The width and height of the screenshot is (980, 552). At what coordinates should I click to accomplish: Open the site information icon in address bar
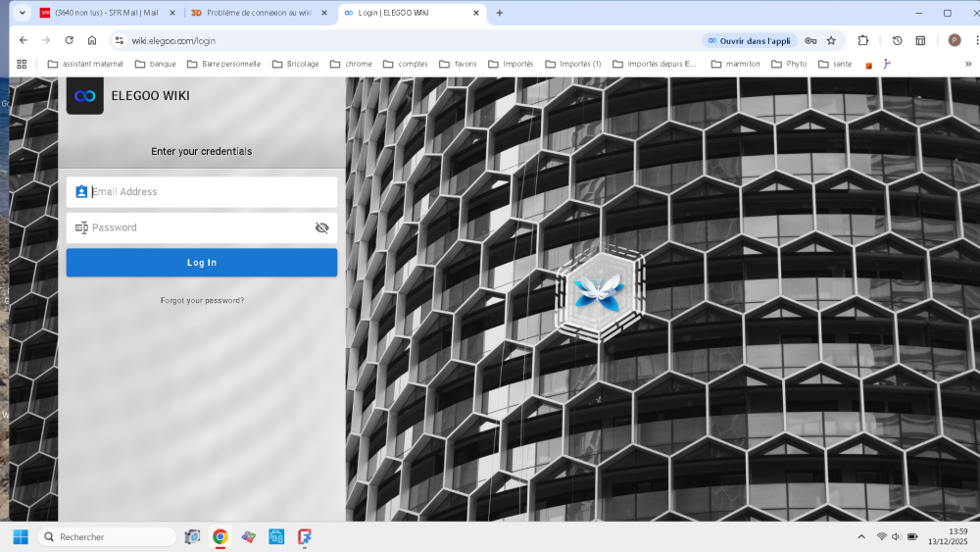pos(119,40)
